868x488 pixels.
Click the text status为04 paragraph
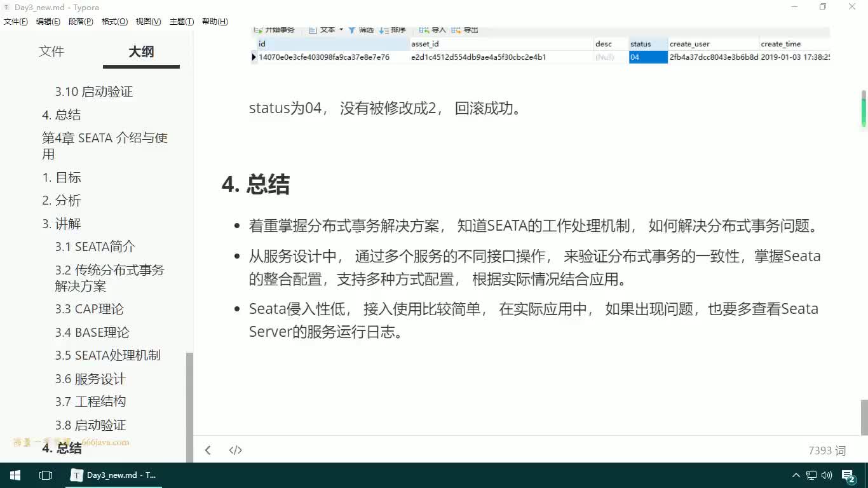pyautogui.click(x=385, y=108)
